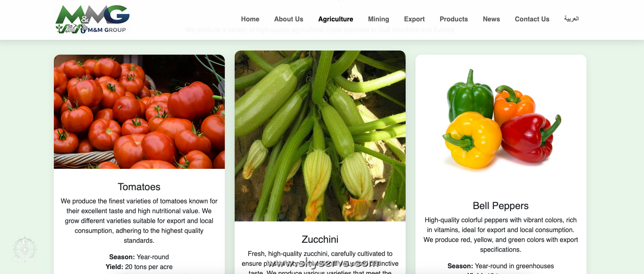Open the News page
This screenshot has height=274, width=644.
click(x=491, y=19)
